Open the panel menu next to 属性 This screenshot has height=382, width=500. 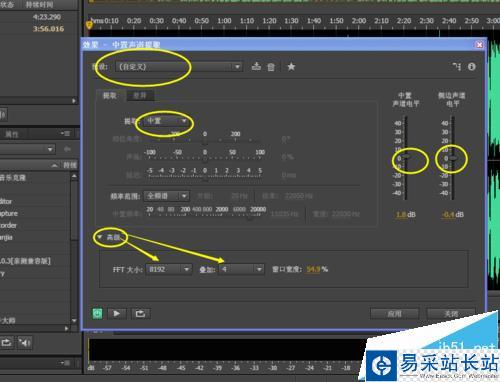coord(65,134)
